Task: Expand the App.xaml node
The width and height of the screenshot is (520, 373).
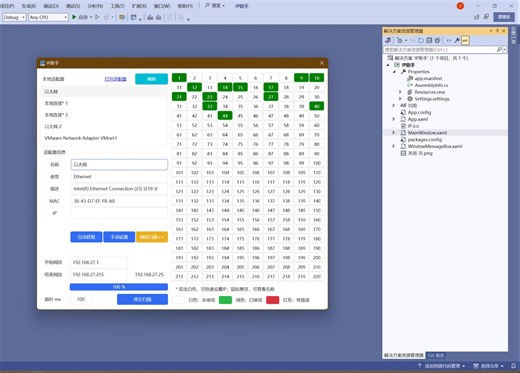Action: tap(394, 119)
